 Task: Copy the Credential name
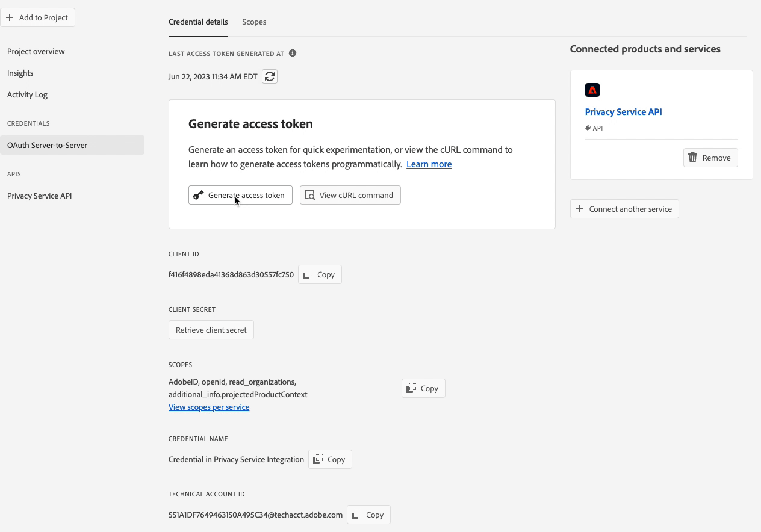coord(329,459)
